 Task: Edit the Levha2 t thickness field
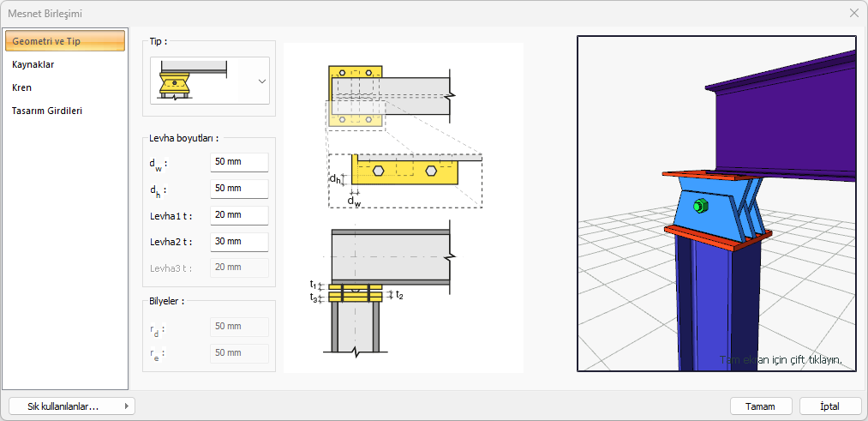[239, 242]
